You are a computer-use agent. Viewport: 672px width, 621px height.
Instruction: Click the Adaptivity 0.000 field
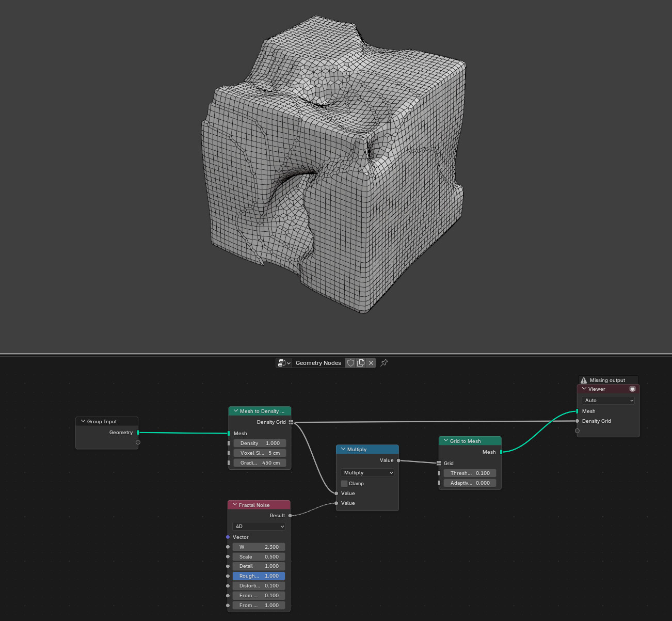[x=470, y=483]
